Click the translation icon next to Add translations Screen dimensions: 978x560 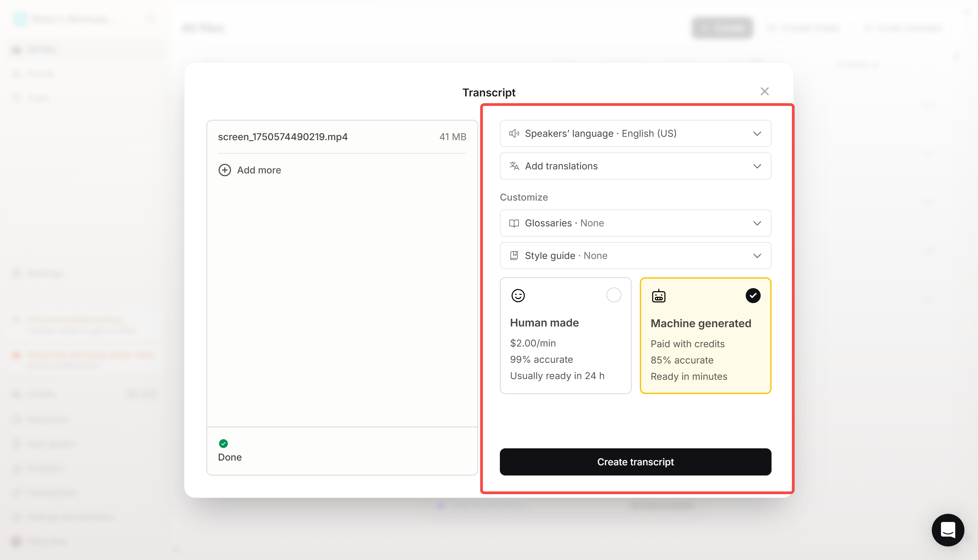click(514, 166)
